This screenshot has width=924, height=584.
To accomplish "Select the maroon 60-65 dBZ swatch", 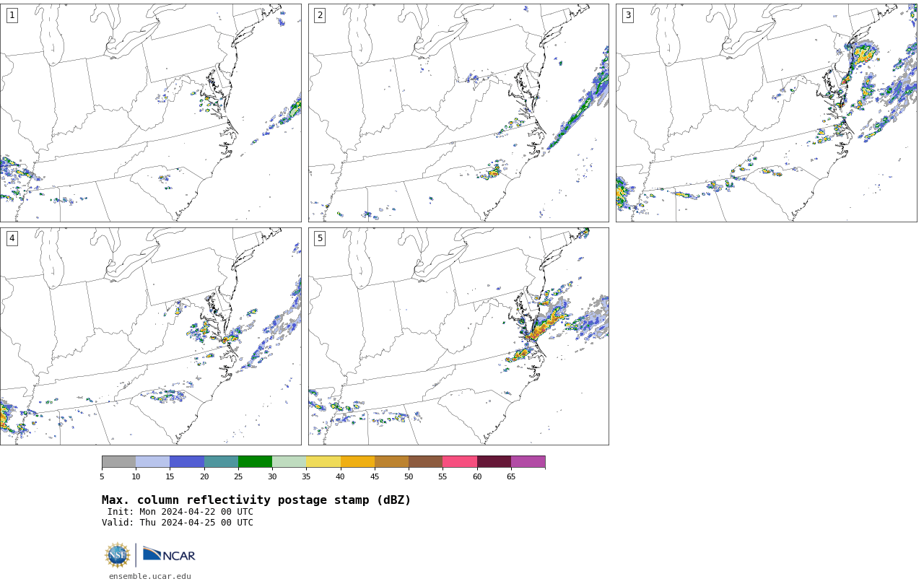I will 494,462.
